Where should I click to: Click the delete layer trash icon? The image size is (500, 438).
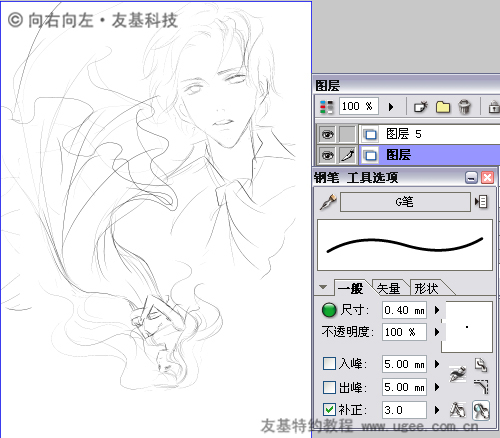[464, 107]
